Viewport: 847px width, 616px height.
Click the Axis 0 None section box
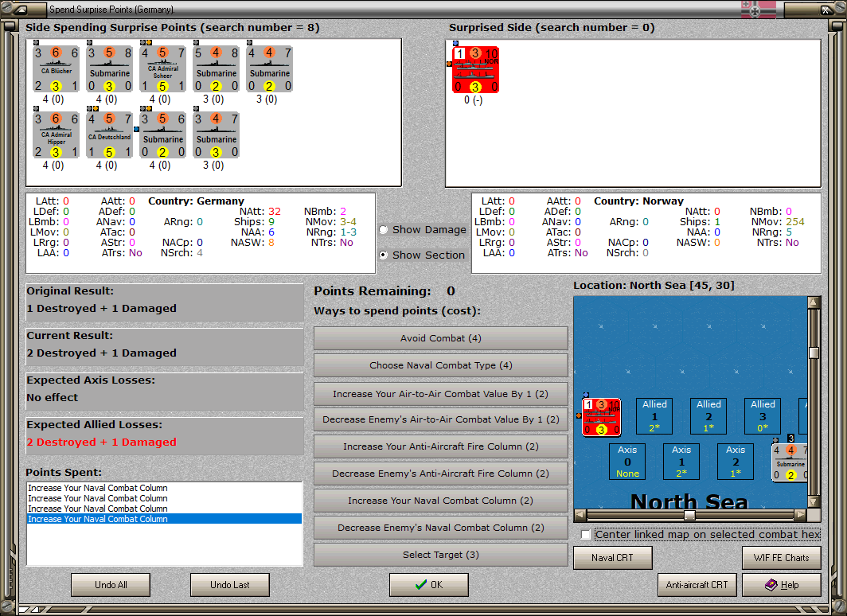point(627,462)
